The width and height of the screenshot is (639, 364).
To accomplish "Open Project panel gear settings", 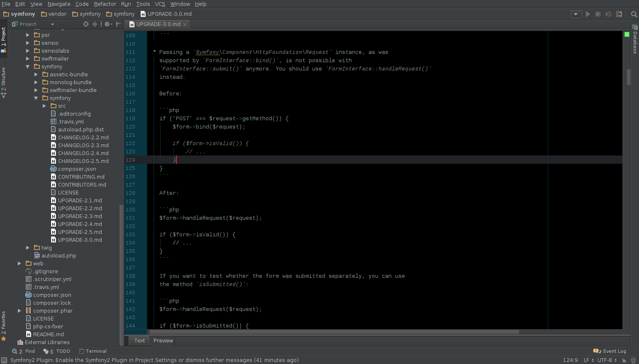I will pos(108,24).
